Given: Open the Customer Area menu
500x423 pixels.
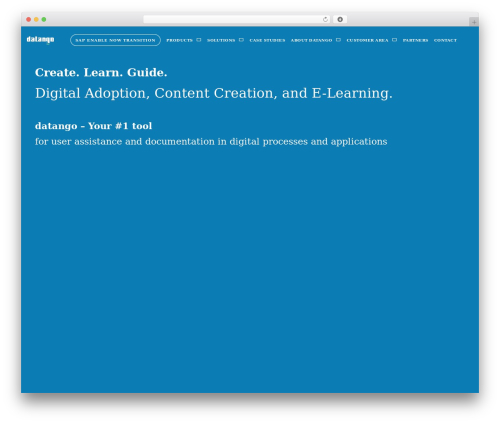Looking at the screenshot, I should (367, 40).
